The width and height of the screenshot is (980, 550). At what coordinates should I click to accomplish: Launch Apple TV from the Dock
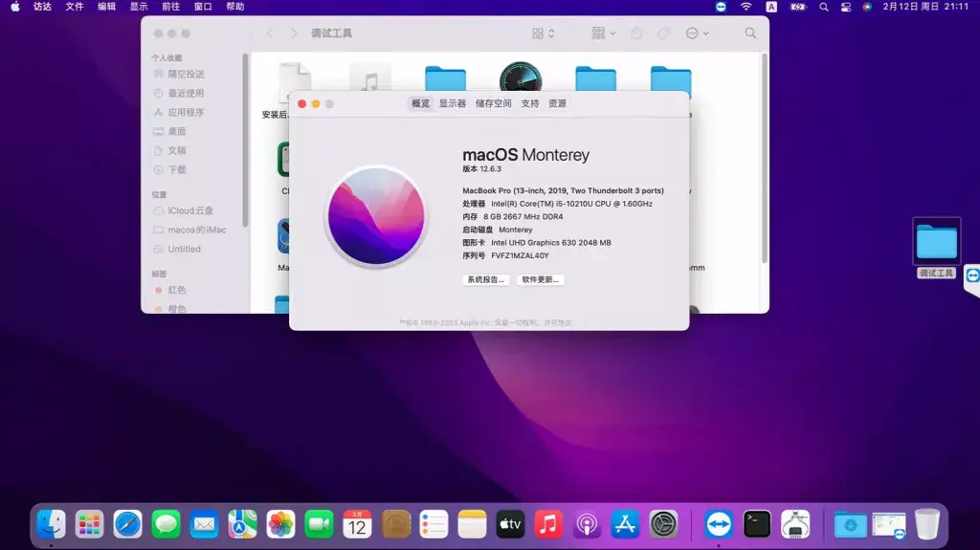[510, 524]
